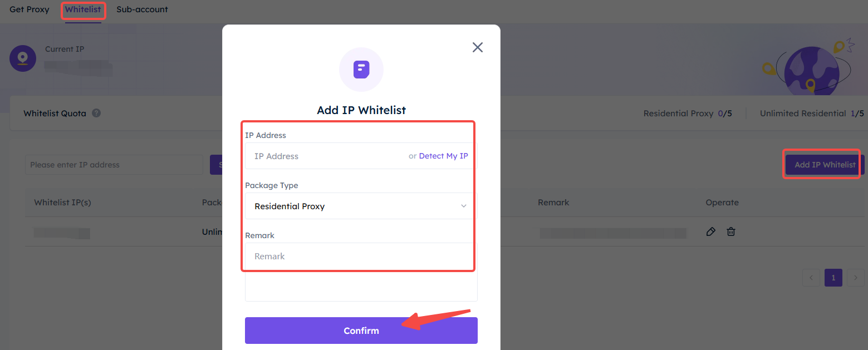868x350 pixels.
Task: Focus the IP Address field in the dialog
Action: coord(361,156)
